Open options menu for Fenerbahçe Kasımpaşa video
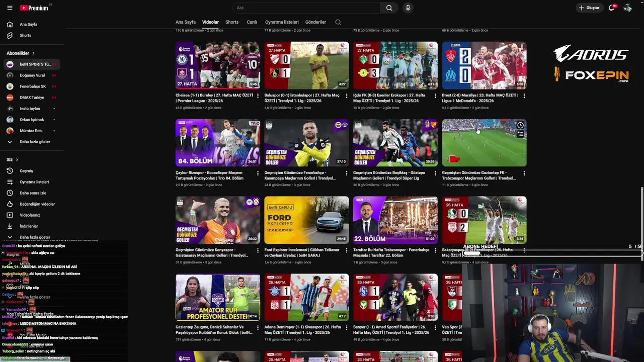Viewport: 644px width, 362px height. click(x=347, y=173)
